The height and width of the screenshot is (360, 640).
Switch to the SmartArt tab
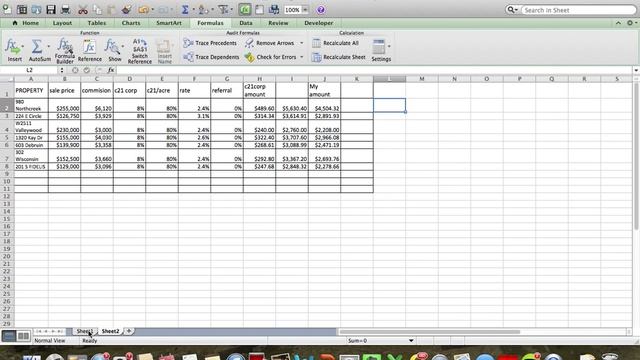coord(169,23)
